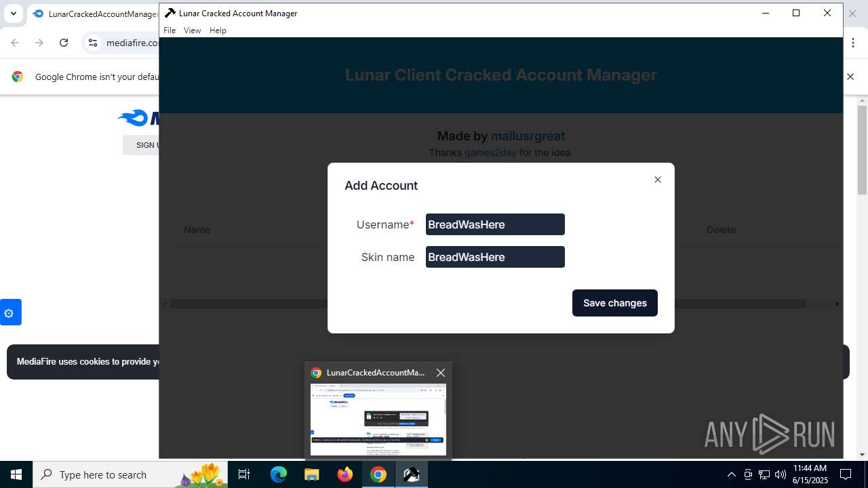Open the View menu

click(x=192, y=30)
